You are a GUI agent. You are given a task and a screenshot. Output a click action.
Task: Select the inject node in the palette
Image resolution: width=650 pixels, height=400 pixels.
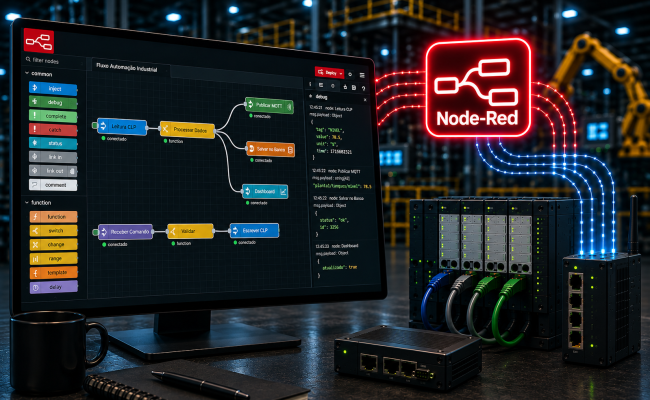[53, 88]
